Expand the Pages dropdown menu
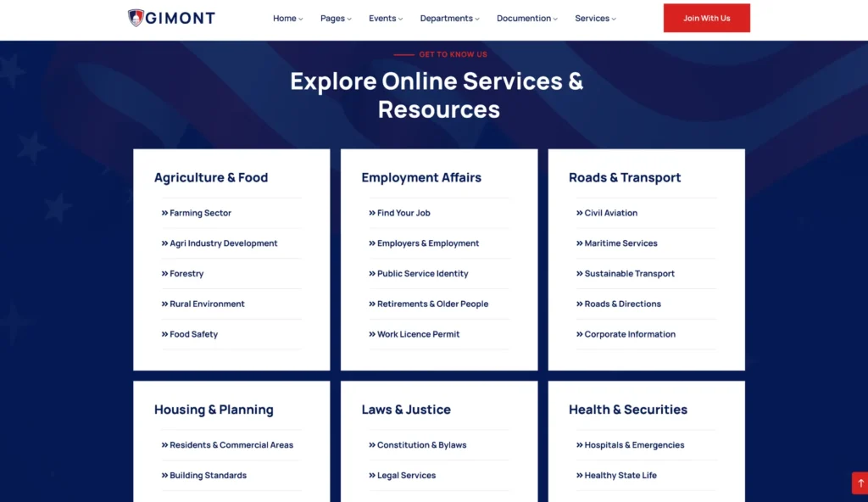Image resolution: width=868 pixels, height=502 pixels. click(336, 19)
